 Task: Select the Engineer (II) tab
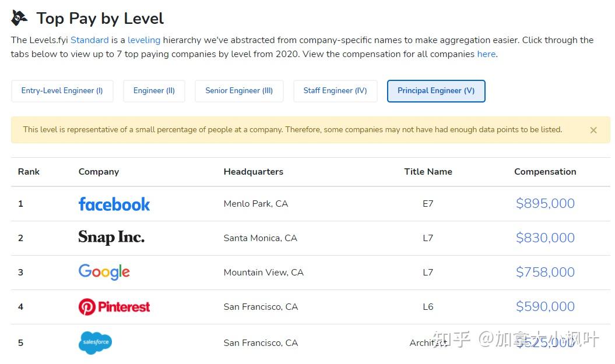point(154,91)
